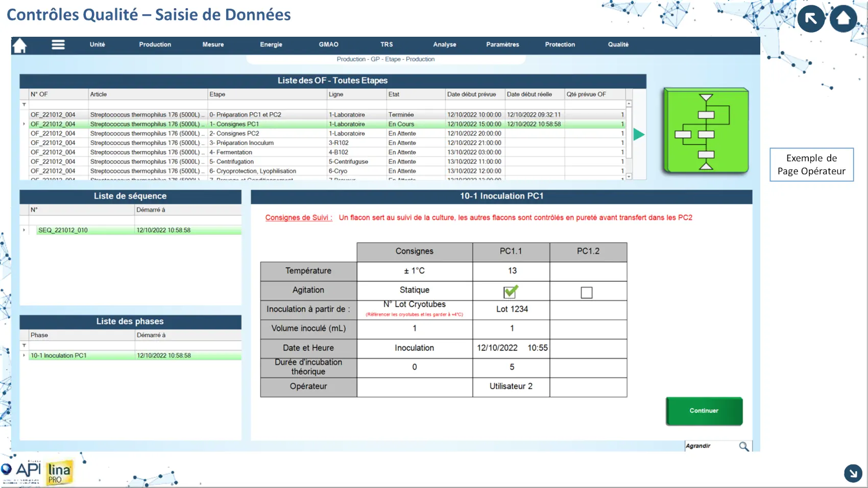868x488 pixels.
Task: Open the Production menu
Action: pos(155,45)
